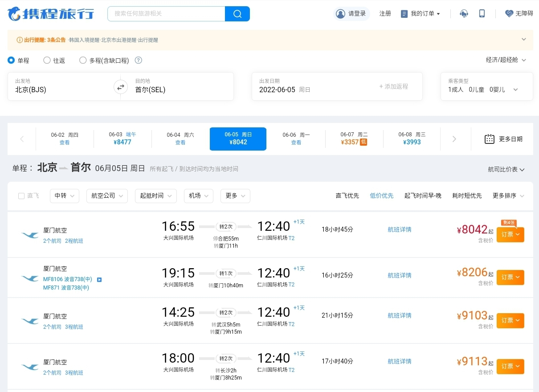Screen dimensions: 539x392
Task: Open the 起抵时间 time filter dropdown
Action: pos(156,196)
